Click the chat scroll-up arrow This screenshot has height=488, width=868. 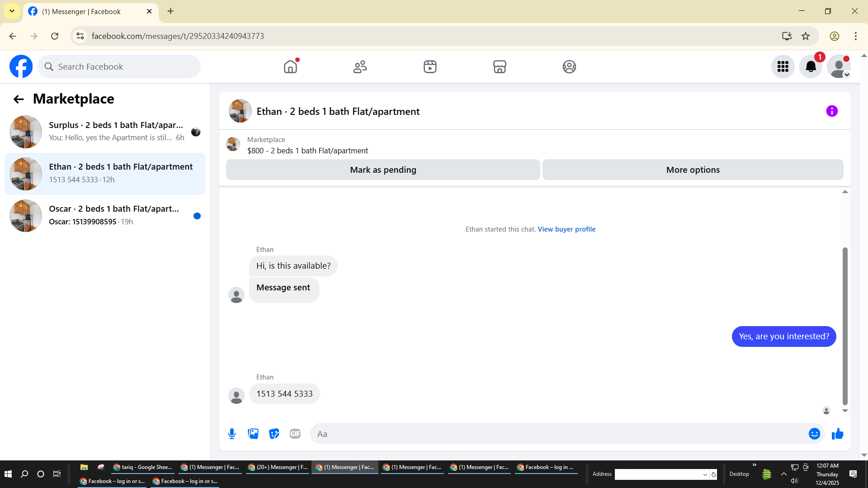(844, 192)
